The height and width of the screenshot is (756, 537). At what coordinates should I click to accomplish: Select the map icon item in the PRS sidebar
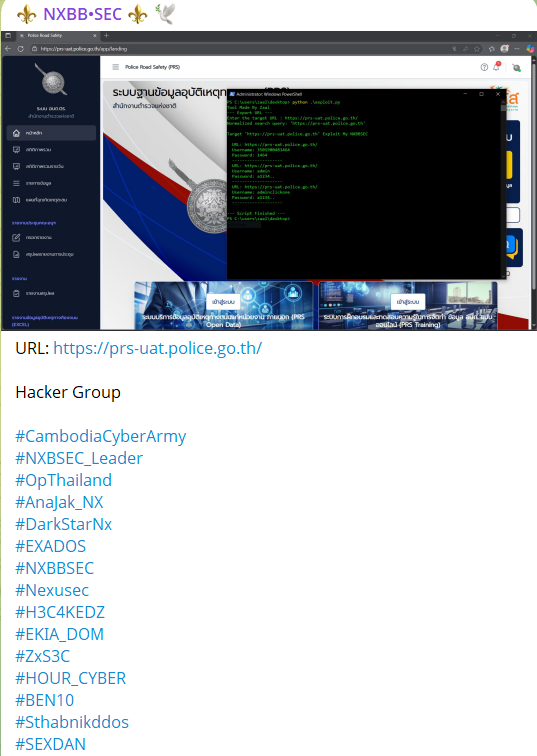pyautogui.click(x=51, y=200)
